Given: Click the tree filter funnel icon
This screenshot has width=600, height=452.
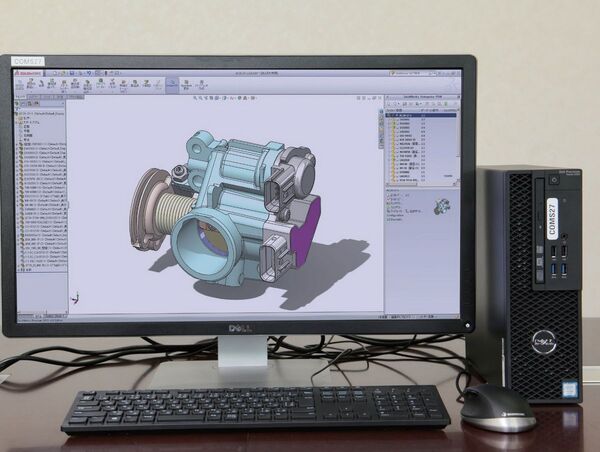Looking at the screenshot, I should [17, 109].
